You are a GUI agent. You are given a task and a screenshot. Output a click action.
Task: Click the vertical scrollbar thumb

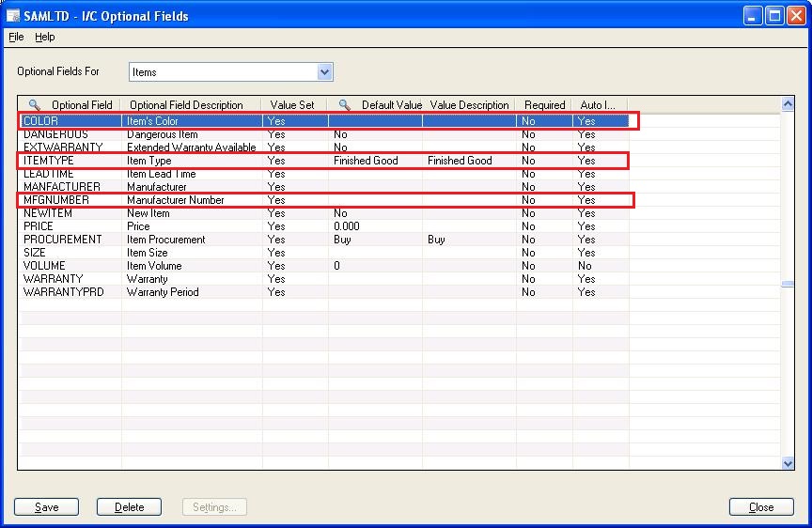pos(788,284)
